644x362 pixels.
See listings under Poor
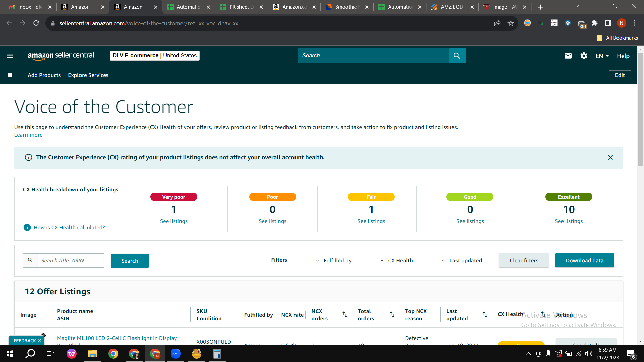pyautogui.click(x=273, y=221)
